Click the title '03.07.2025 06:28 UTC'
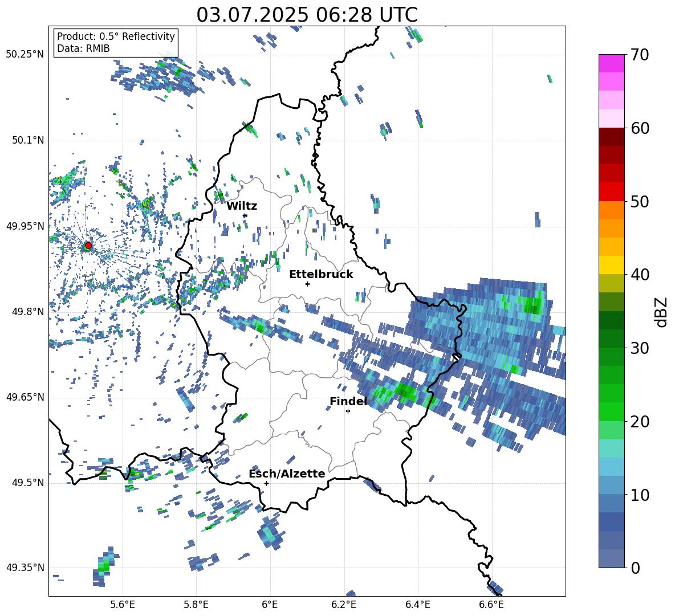 (x=307, y=15)
